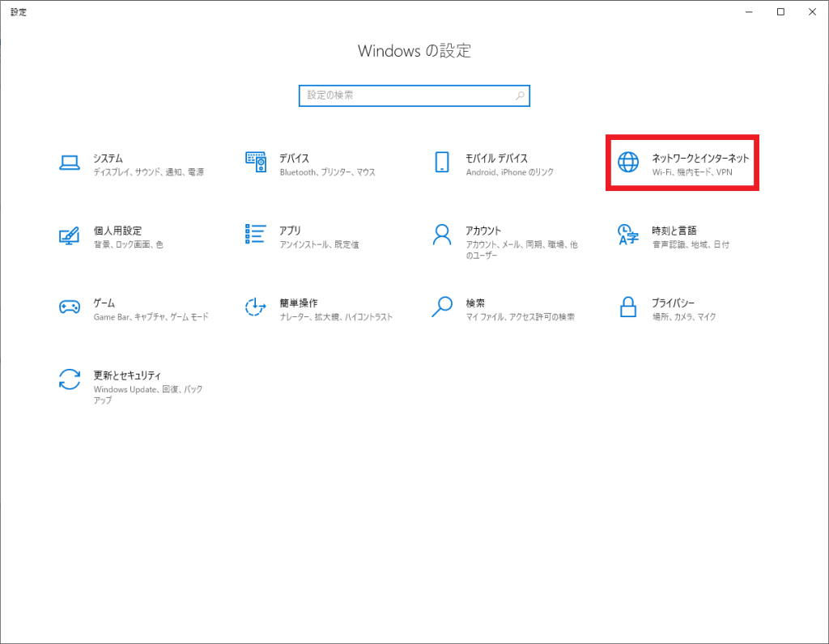Screen dimensions: 829x644
Task: Click the text Windows Update、回復、バックアップ
Action: point(148,395)
